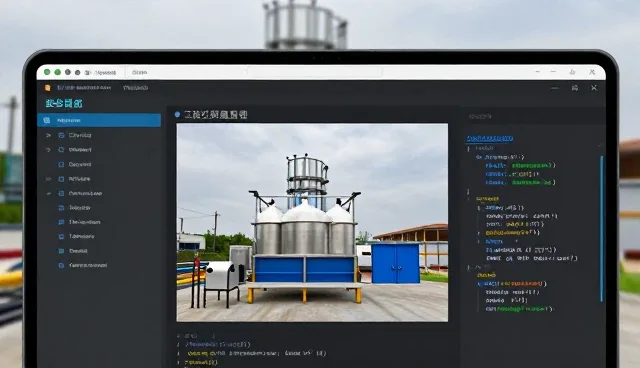Collapse the sixth sidebar row using its chevron
Screen dimensions: 640x368
(x=48, y=193)
